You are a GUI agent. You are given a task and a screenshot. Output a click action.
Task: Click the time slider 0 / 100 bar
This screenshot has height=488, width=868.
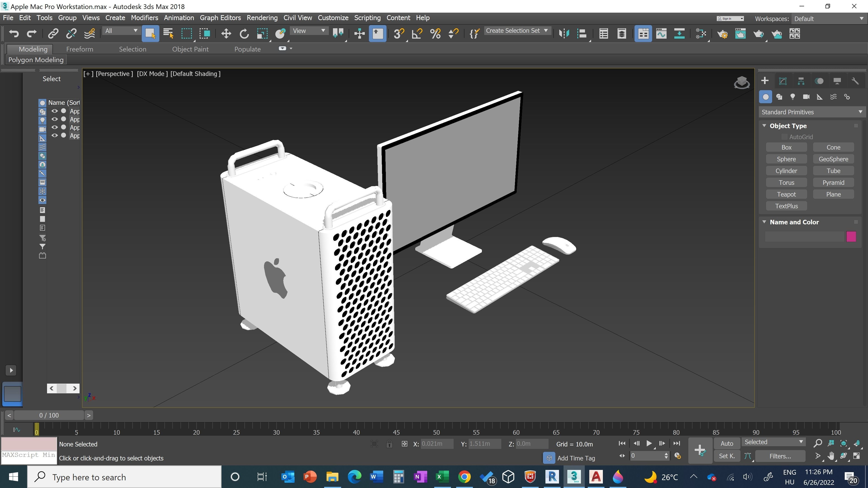click(x=49, y=415)
